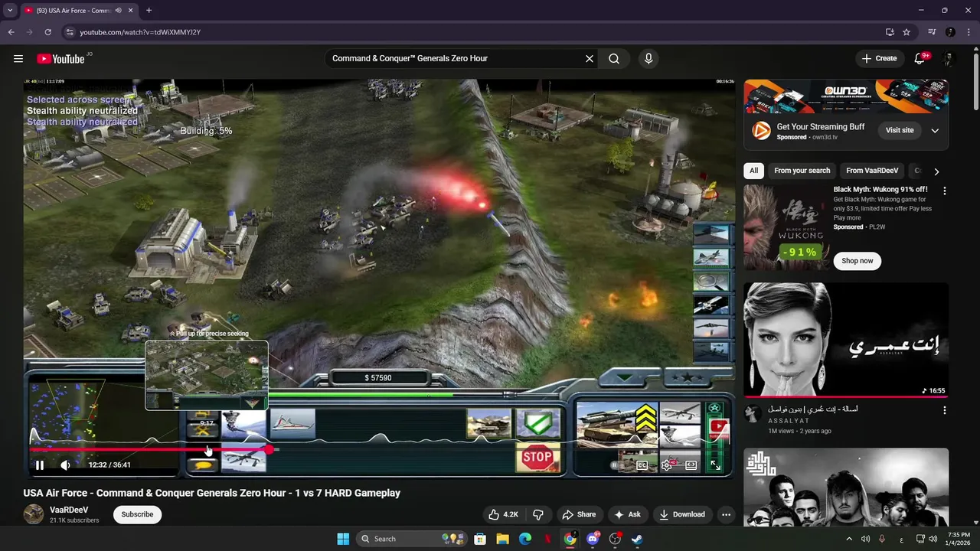Open the 16:55 ASSALYAT video thumbnail
Screen dimensions: 980x551
846,340
